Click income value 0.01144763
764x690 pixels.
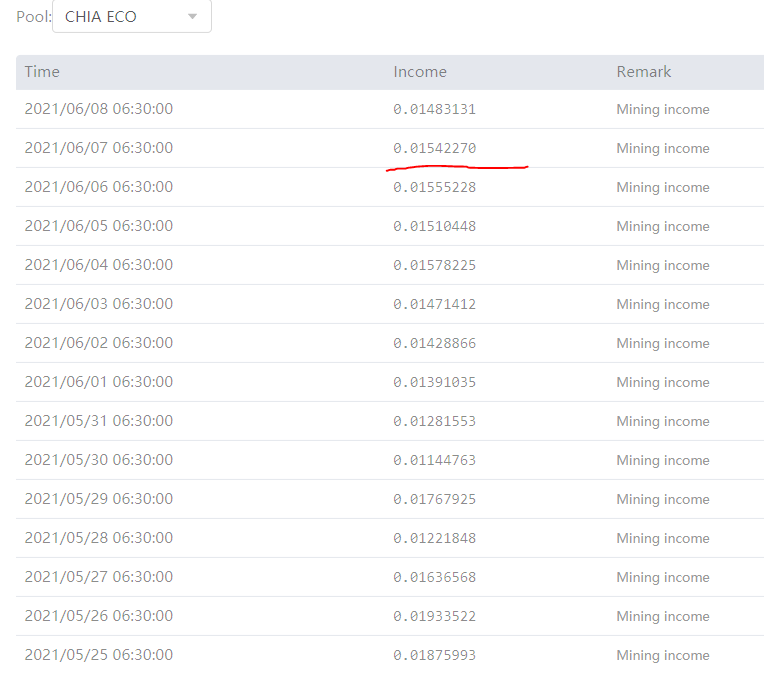pyautogui.click(x=435, y=460)
